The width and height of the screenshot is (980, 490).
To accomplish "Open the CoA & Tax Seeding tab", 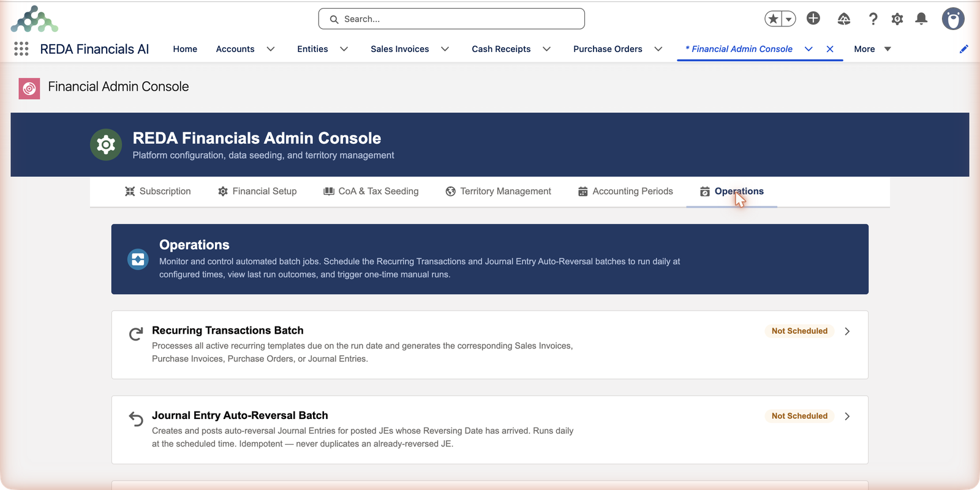I will [x=371, y=191].
